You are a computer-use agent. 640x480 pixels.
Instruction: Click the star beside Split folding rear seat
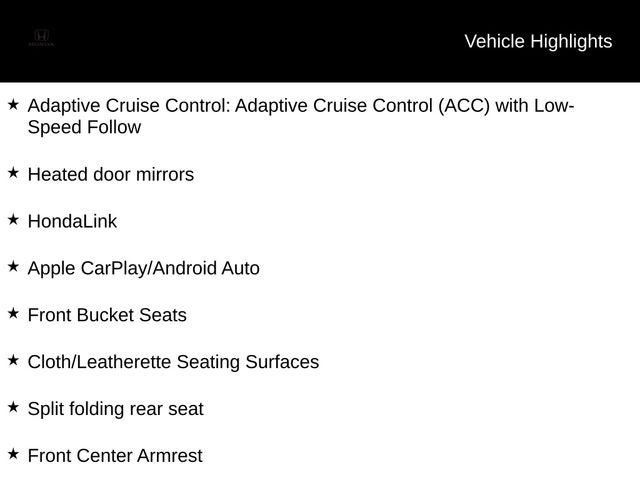click(x=13, y=407)
